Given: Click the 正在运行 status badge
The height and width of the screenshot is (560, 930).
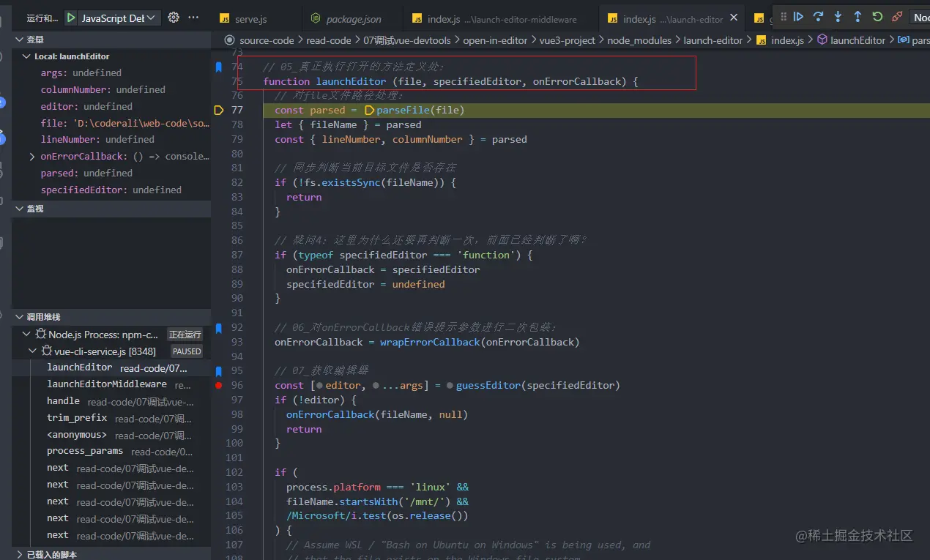Looking at the screenshot, I should pyautogui.click(x=185, y=335).
